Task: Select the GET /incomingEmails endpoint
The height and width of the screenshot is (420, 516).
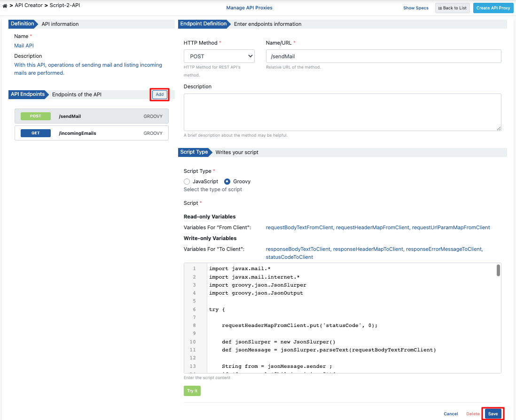Action: pyautogui.click(x=92, y=133)
